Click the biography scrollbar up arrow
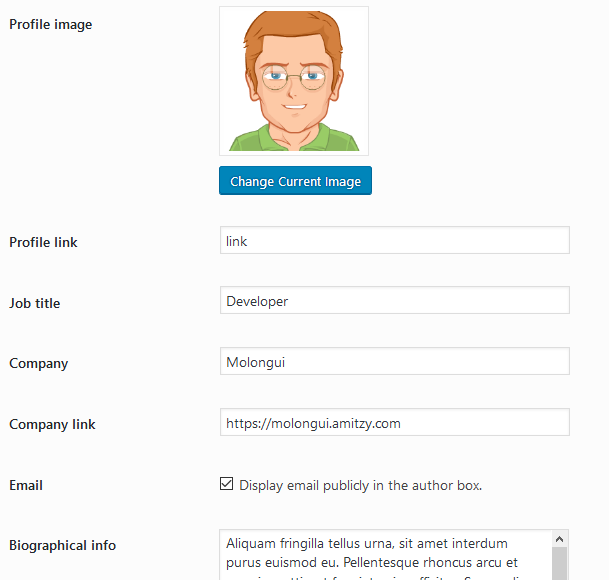This screenshot has height=580, width=609. coord(560,538)
